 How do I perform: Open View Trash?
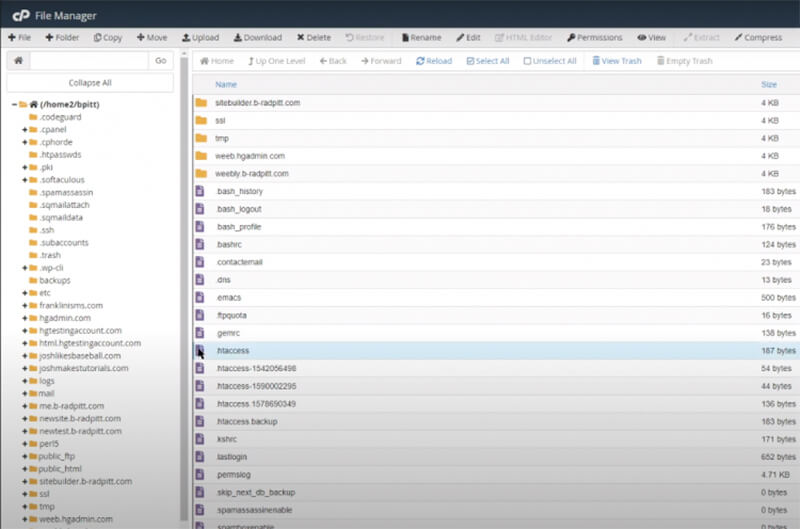[x=616, y=61]
